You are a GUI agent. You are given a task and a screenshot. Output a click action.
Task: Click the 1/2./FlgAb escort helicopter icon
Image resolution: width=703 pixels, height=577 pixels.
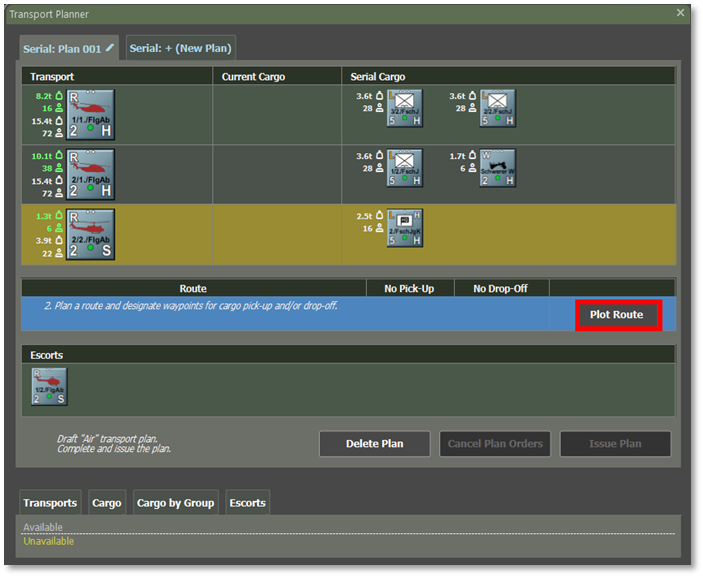point(49,386)
